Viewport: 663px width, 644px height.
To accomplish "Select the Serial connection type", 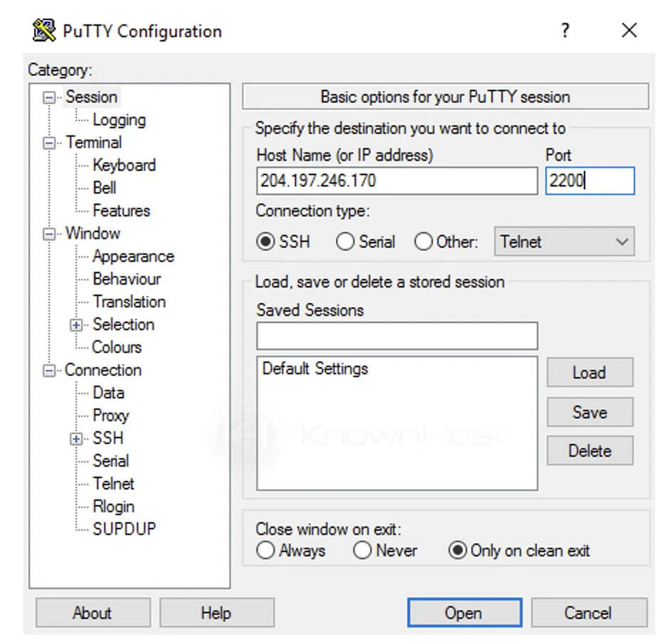I will tap(345, 242).
